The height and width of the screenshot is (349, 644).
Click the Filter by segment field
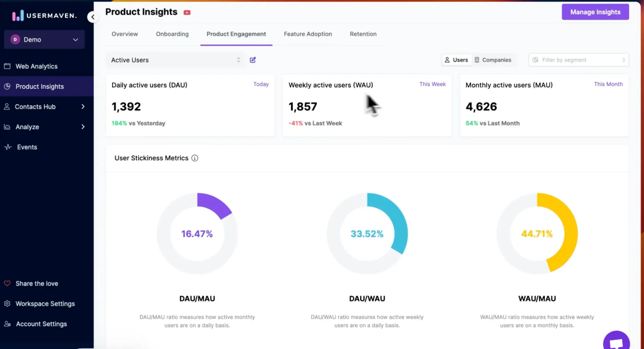click(578, 60)
